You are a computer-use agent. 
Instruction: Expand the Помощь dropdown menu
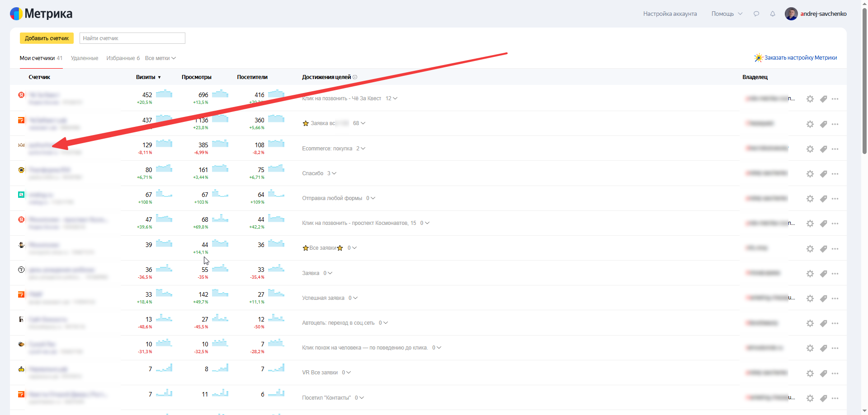tap(727, 14)
